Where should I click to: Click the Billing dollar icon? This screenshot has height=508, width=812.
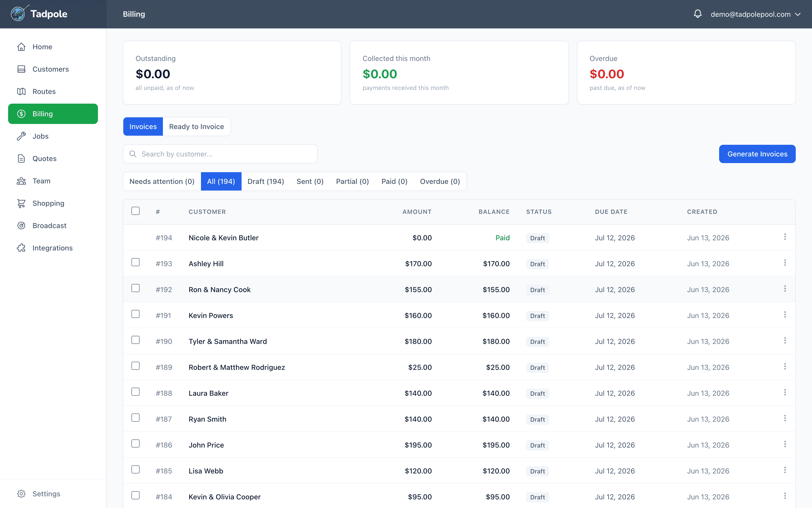click(x=21, y=114)
